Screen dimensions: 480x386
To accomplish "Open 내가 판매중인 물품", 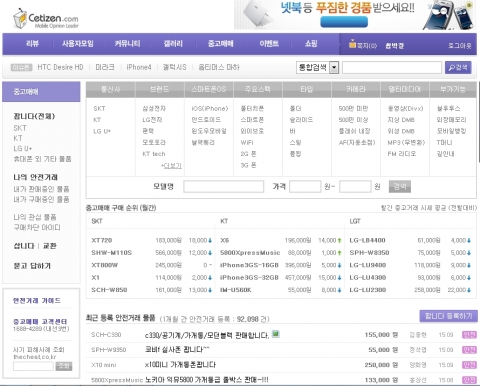I will point(41,189).
